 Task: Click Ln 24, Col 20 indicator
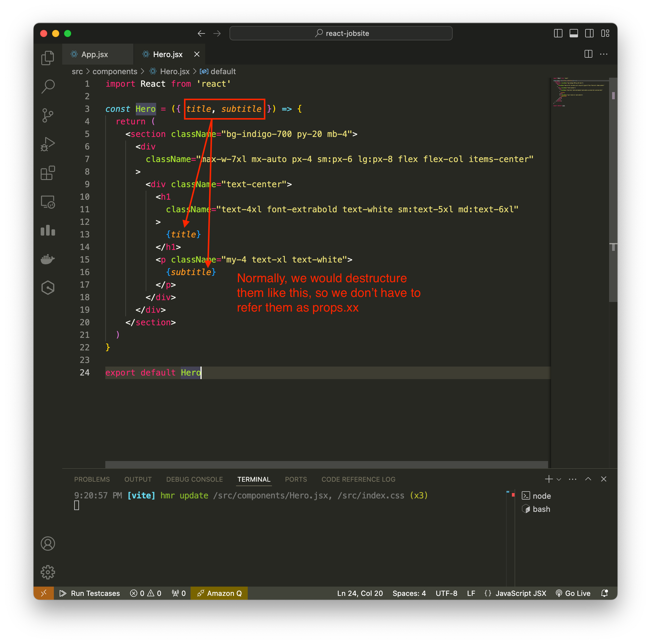(x=360, y=593)
